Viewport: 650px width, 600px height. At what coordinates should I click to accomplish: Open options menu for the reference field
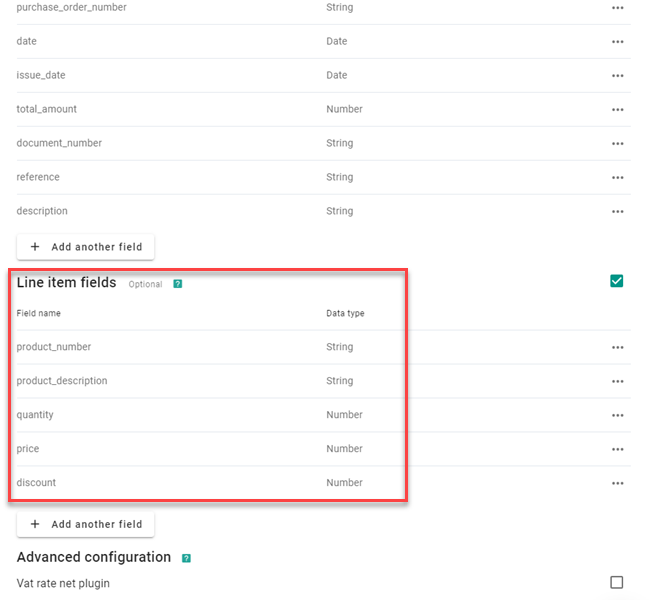(617, 178)
